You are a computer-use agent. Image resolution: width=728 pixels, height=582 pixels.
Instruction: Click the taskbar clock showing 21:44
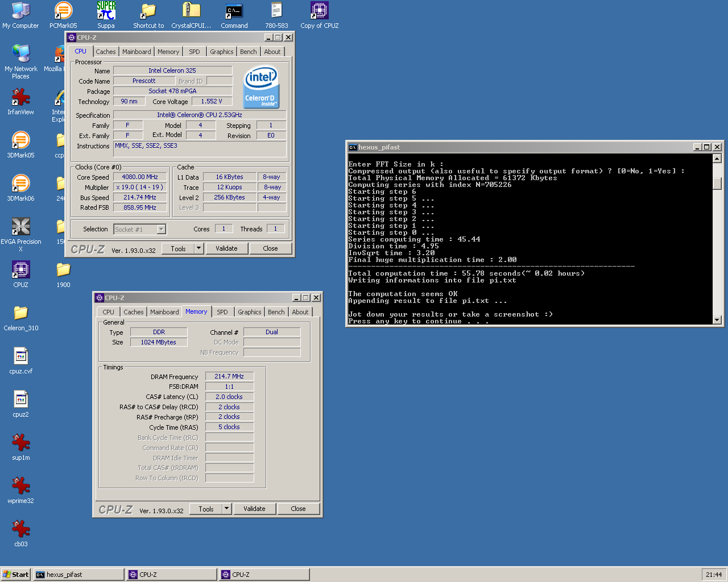point(714,575)
